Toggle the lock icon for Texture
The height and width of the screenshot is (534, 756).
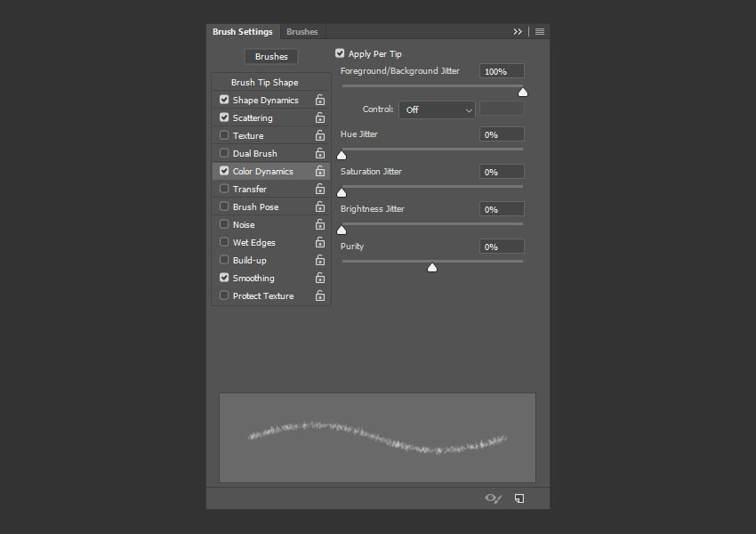point(319,136)
